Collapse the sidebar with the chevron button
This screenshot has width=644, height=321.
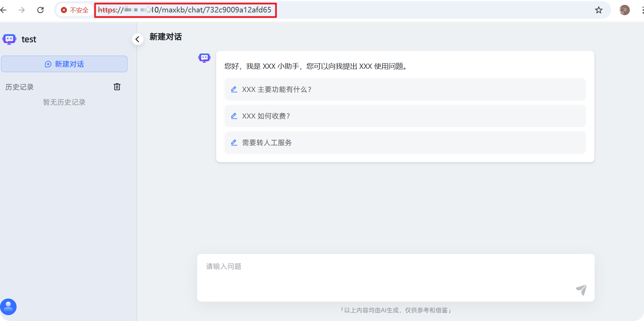(x=137, y=39)
